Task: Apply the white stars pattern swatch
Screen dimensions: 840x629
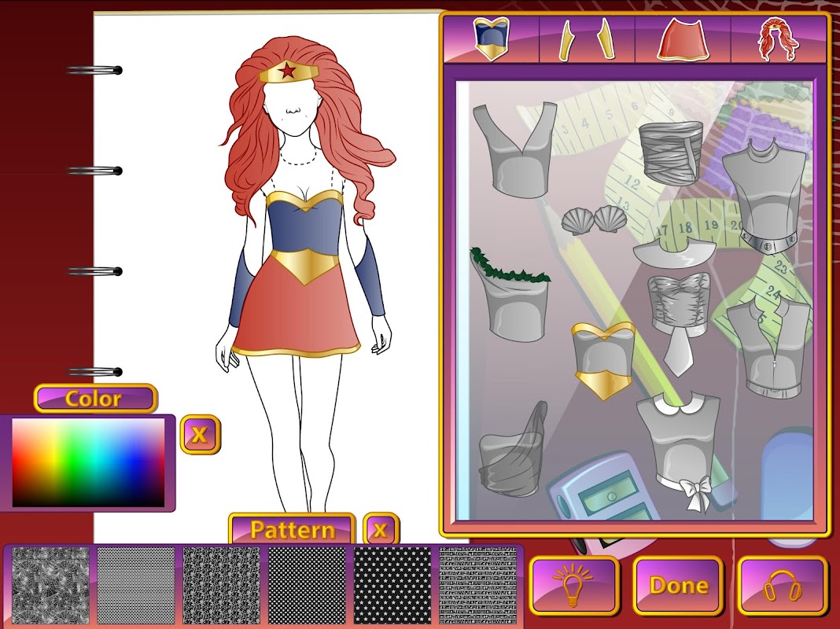Action: point(392,585)
